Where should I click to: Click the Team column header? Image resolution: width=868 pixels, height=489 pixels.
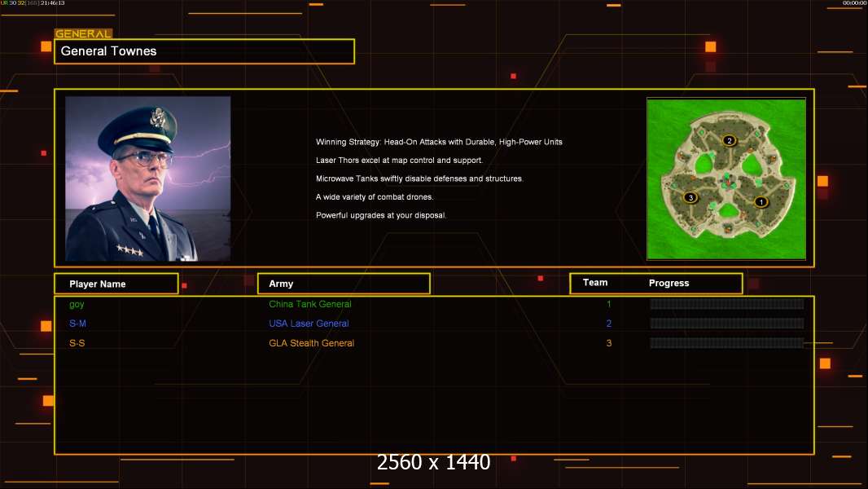pyautogui.click(x=595, y=283)
